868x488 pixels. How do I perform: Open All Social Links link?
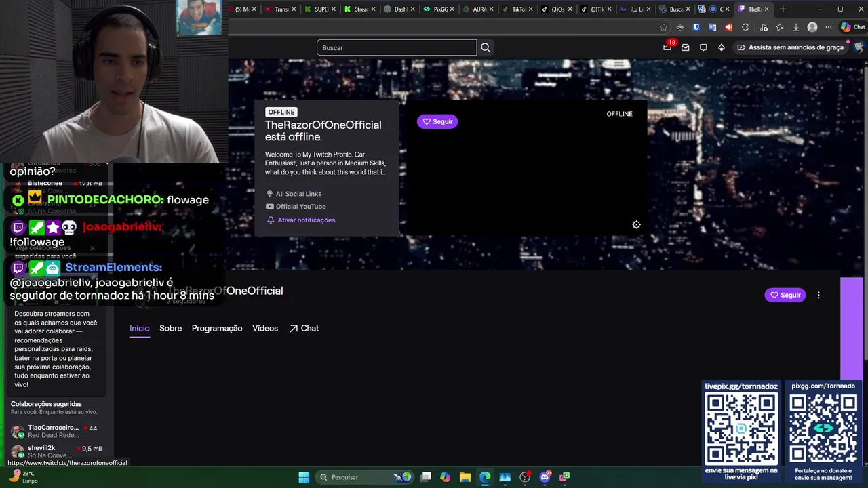click(294, 194)
